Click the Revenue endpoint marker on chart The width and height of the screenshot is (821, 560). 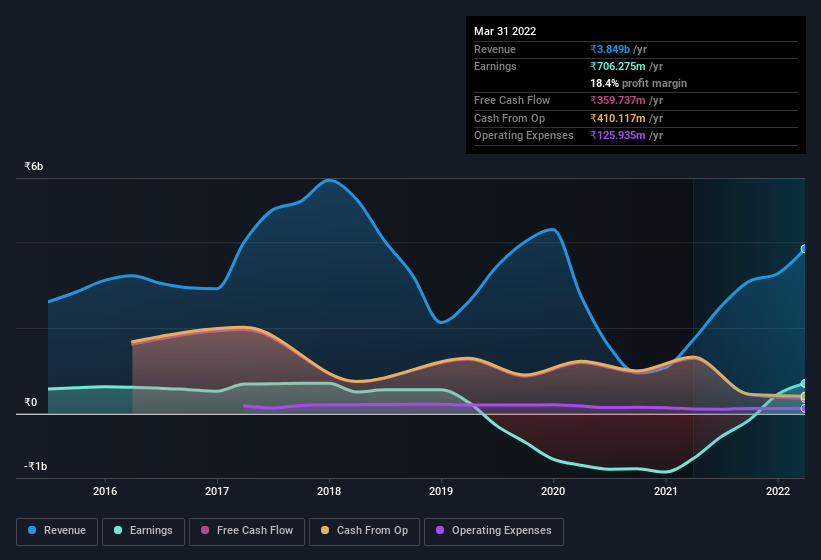[804, 249]
